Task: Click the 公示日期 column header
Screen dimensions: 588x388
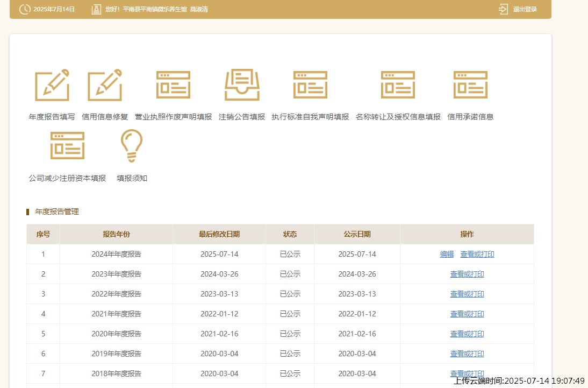Action: tap(357, 234)
